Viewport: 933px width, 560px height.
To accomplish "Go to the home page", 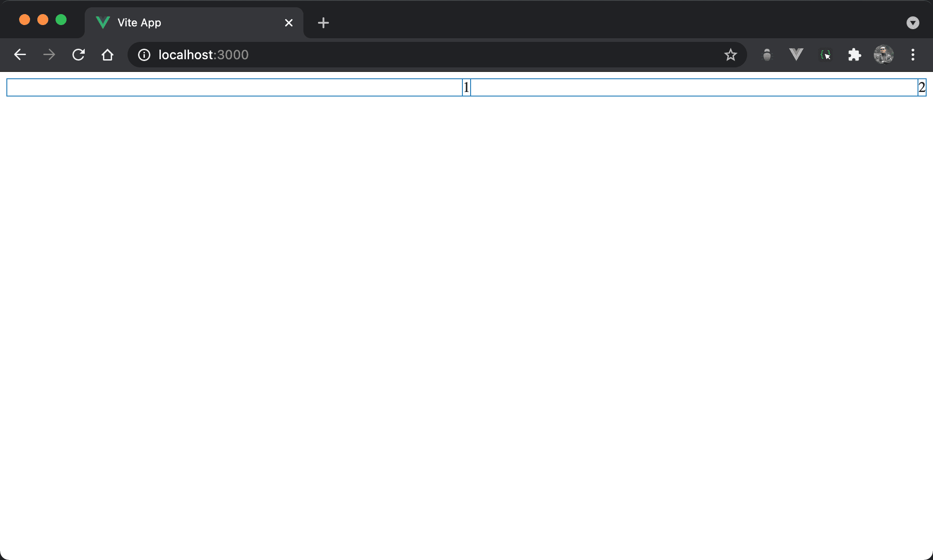I will coord(108,55).
